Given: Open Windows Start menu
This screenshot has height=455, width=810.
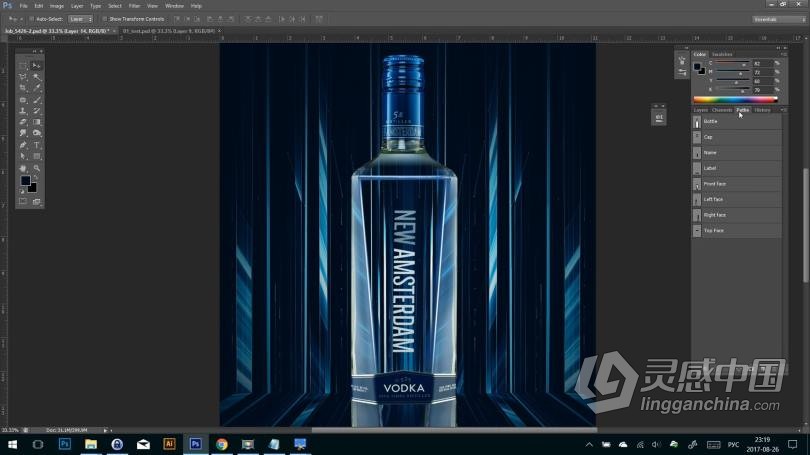Looking at the screenshot, I should pyautogui.click(x=12, y=444).
